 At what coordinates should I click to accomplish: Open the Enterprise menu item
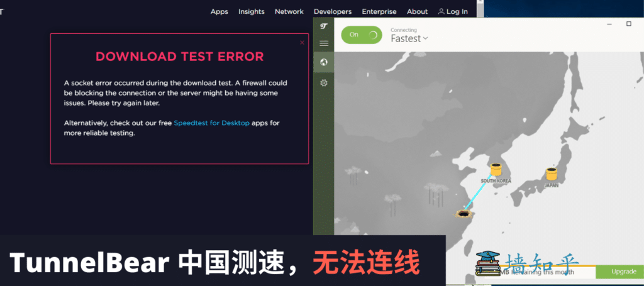379,11
